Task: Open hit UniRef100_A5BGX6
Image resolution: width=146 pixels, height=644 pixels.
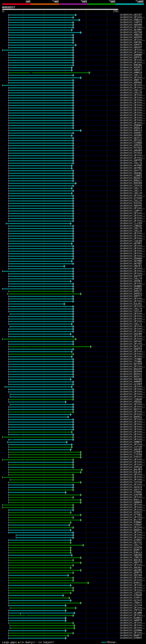Action: coord(131,20)
